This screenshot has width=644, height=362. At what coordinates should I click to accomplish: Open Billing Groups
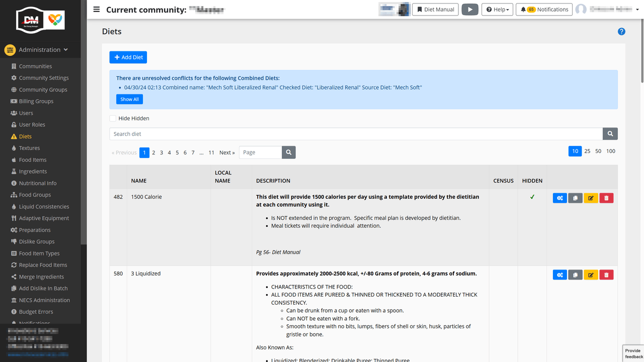(x=36, y=101)
